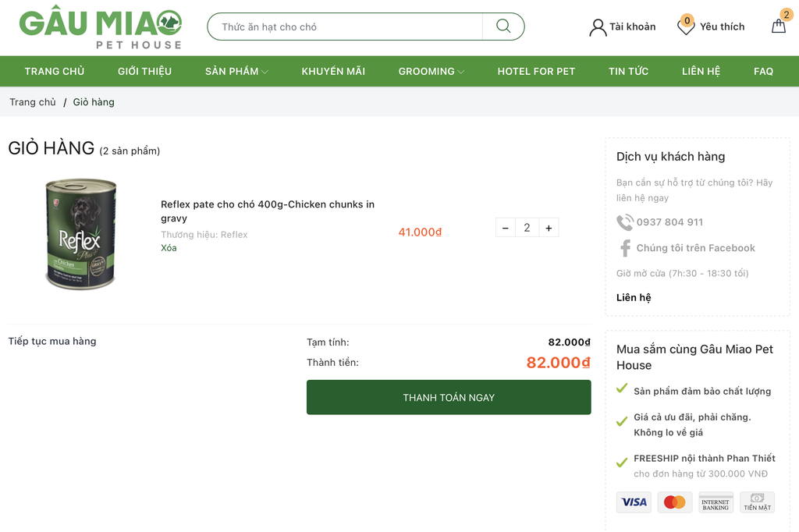Open the Hotel for Pet menu item

pos(536,71)
